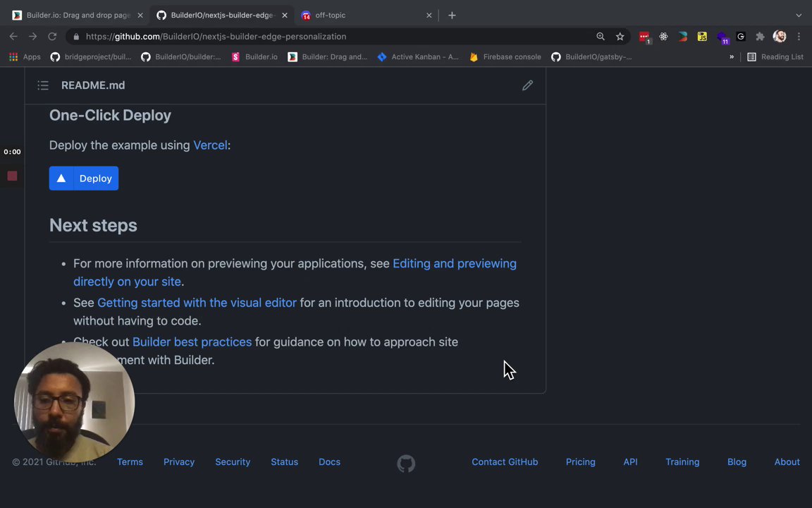Screen dimensions: 812x508
Task: Open the About footer link
Action: click(787, 462)
